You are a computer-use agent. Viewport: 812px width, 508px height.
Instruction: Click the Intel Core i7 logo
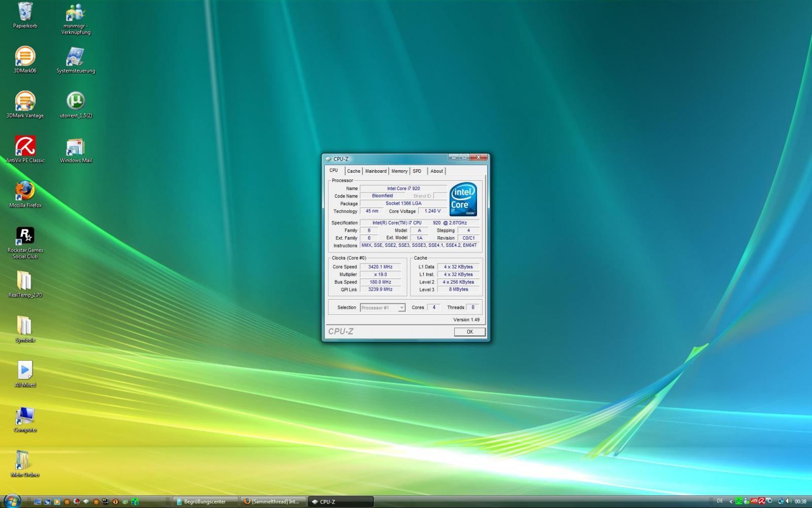[x=463, y=199]
